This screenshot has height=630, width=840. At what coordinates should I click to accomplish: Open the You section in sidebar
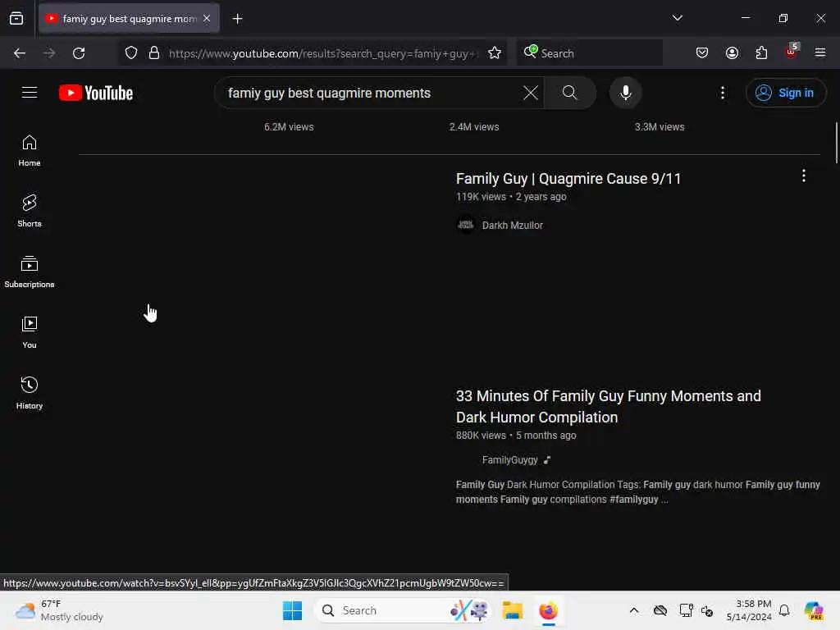coord(30,332)
